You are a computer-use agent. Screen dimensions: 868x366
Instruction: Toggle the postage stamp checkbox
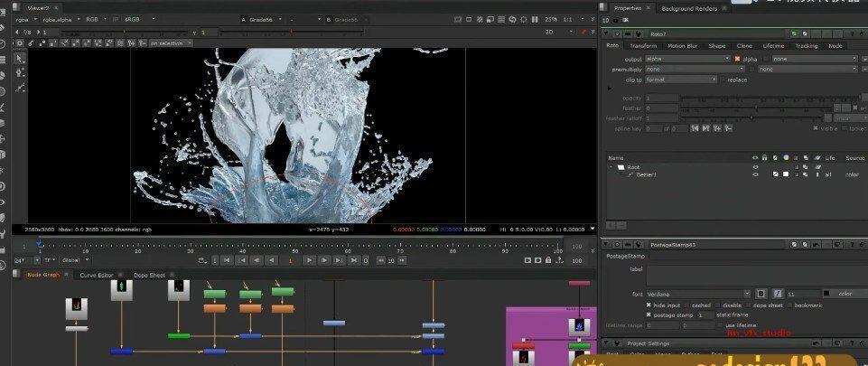pyautogui.click(x=649, y=315)
